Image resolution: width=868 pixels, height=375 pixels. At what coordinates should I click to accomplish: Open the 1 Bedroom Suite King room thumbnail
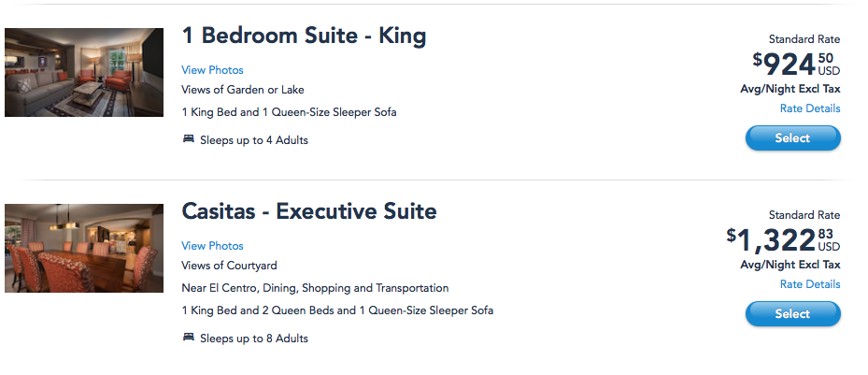(84, 72)
